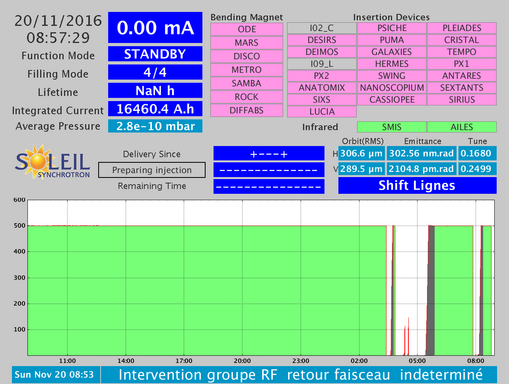Click the grey I02_C beamline box
This screenshot has width=509, height=384.
(322, 28)
